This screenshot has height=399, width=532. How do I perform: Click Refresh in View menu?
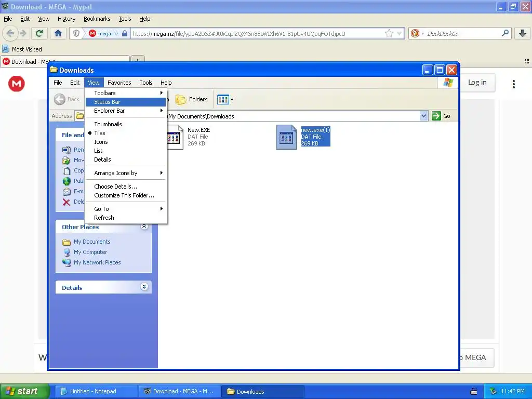pyautogui.click(x=126, y=218)
